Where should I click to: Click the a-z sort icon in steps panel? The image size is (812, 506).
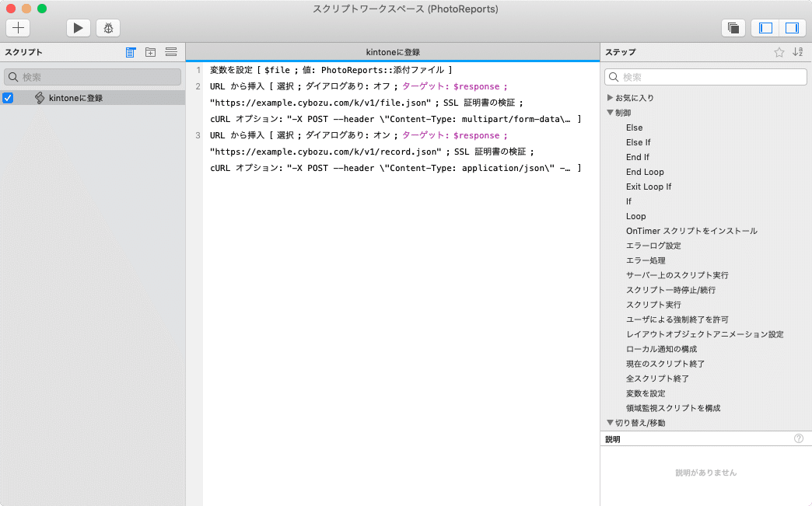(x=797, y=52)
